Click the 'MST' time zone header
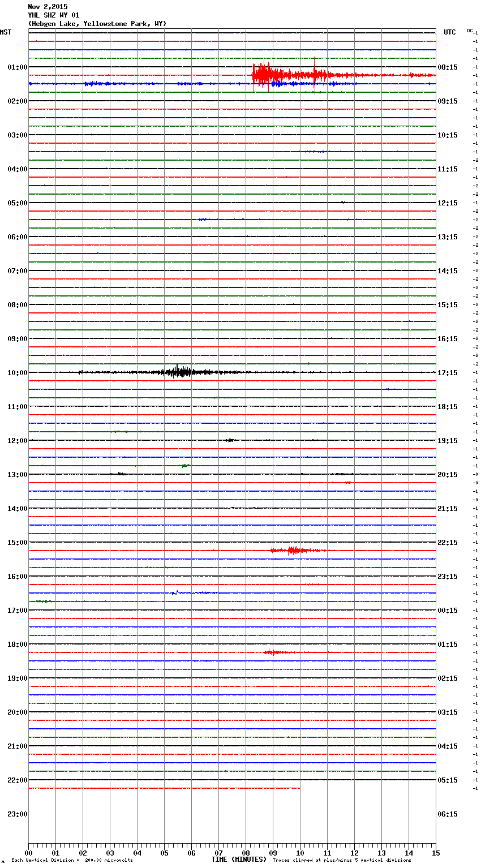Screen dimensions: 481x868 [x=6, y=32]
